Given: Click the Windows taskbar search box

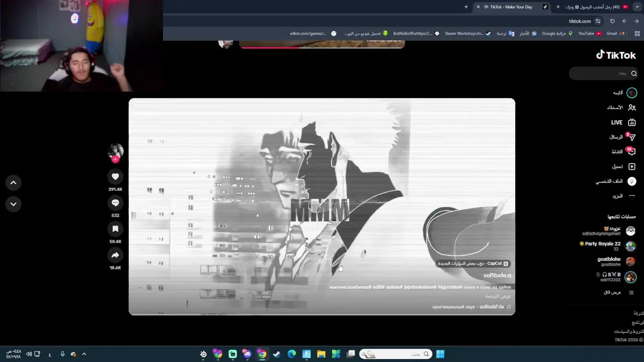Looking at the screenshot, I should pyautogui.click(x=395, y=354).
